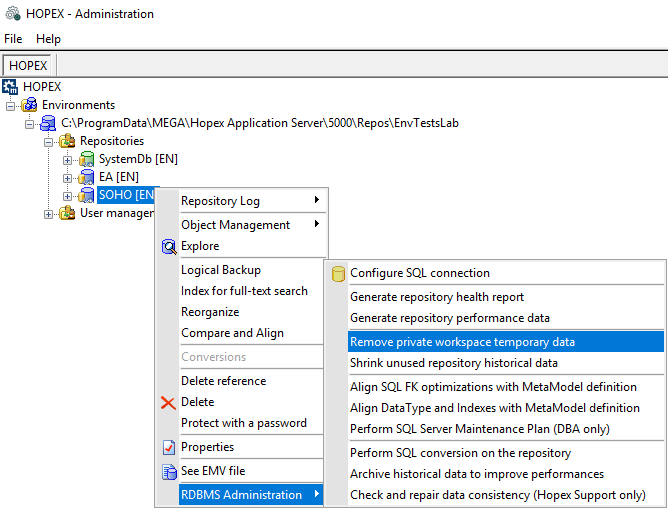Select the Repositories tree label
The width and height of the screenshot is (668, 513).
[112, 141]
